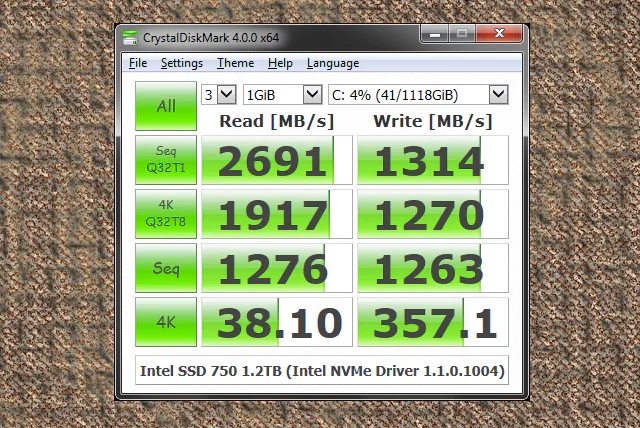The height and width of the screenshot is (428, 640).
Task: Click the Seq Q32T1 write result 1314
Action: click(433, 160)
